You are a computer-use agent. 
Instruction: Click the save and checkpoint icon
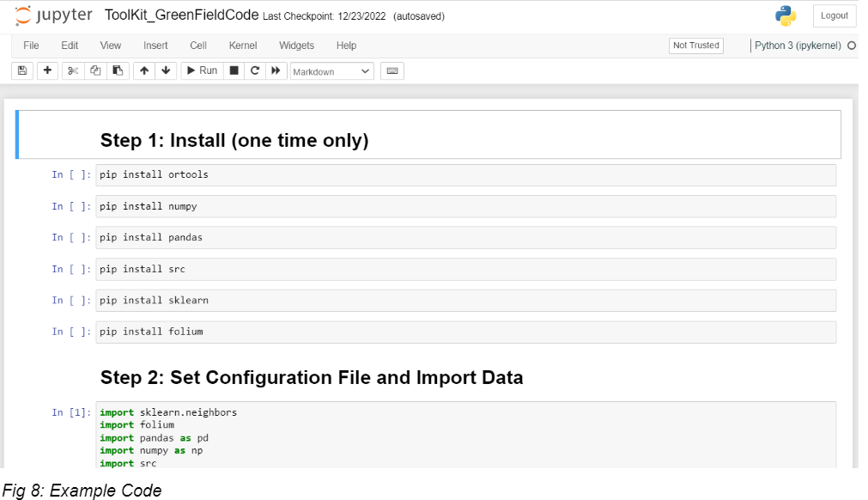[22, 70]
